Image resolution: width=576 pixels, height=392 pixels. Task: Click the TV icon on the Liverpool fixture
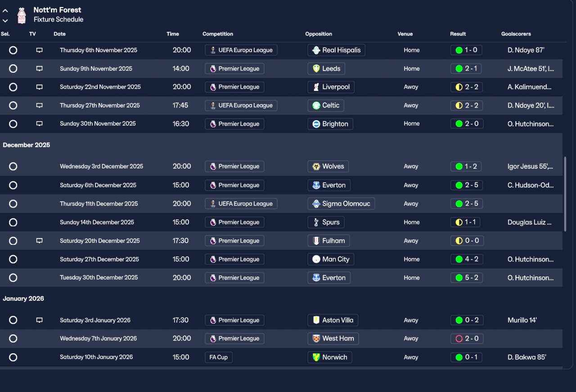[39, 87]
